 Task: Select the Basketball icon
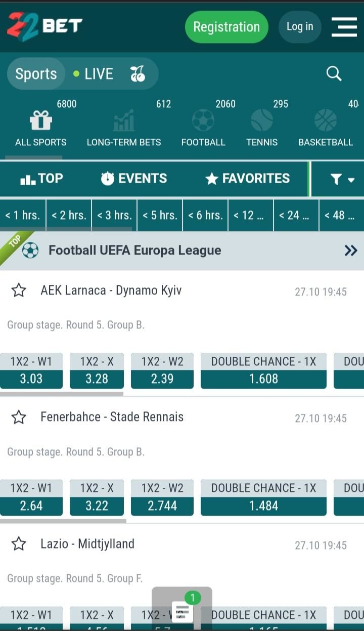pos(326,121)
